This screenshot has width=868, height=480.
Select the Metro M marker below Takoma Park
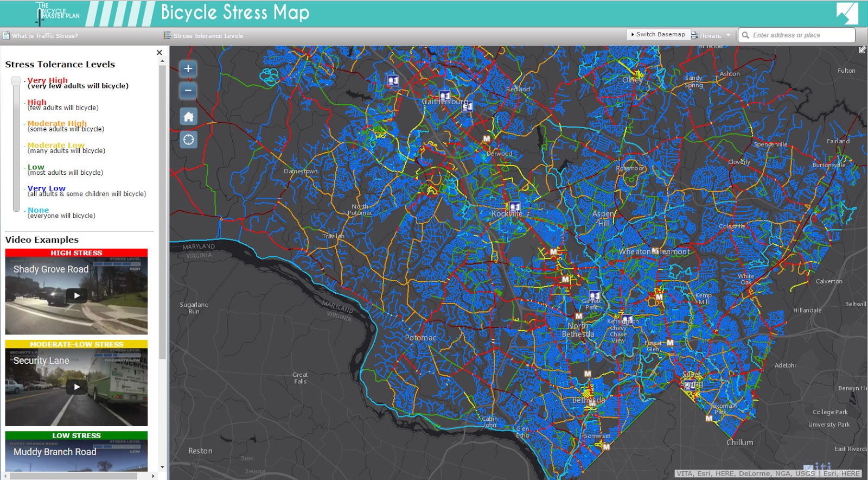(709, 419)
